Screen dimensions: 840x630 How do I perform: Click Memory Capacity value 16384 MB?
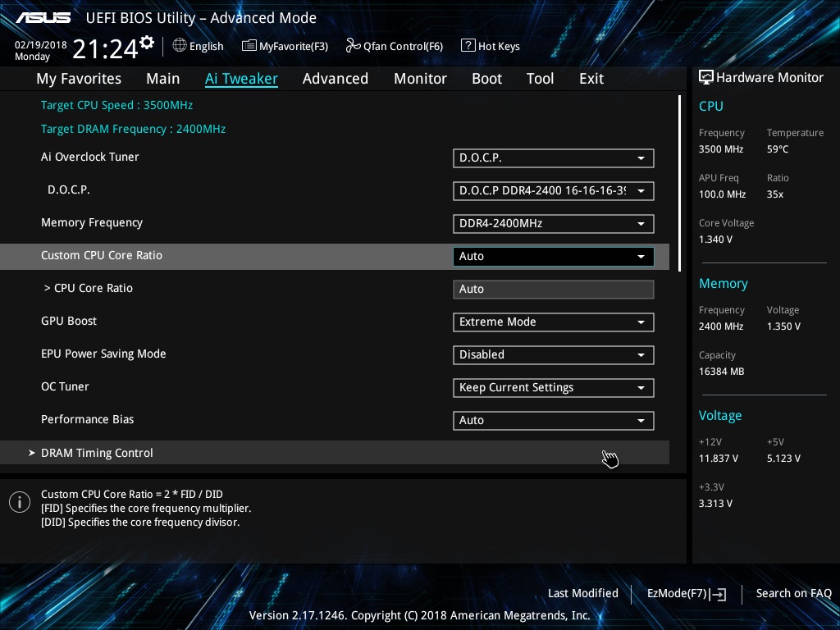(722, 372)
